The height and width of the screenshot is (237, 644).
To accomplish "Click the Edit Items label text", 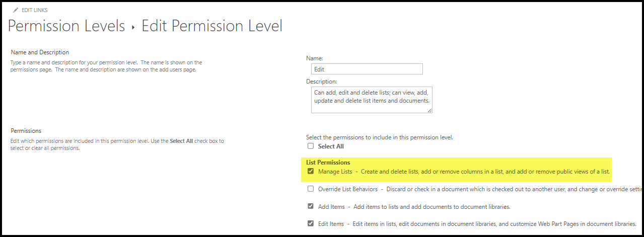I will coord(331,224).
